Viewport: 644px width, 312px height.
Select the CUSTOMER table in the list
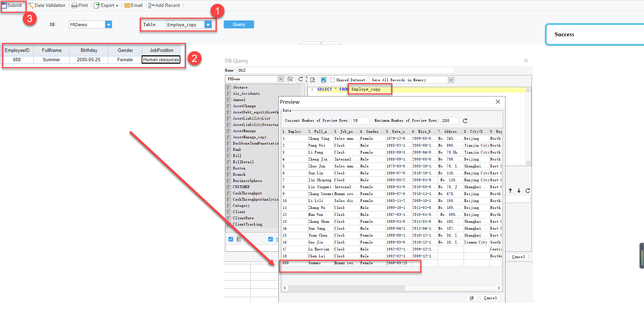pyautogui.click(x=241, y=187)
